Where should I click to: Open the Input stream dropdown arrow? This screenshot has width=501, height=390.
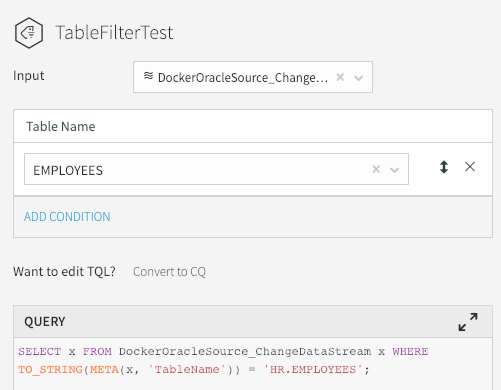point(358,78)
